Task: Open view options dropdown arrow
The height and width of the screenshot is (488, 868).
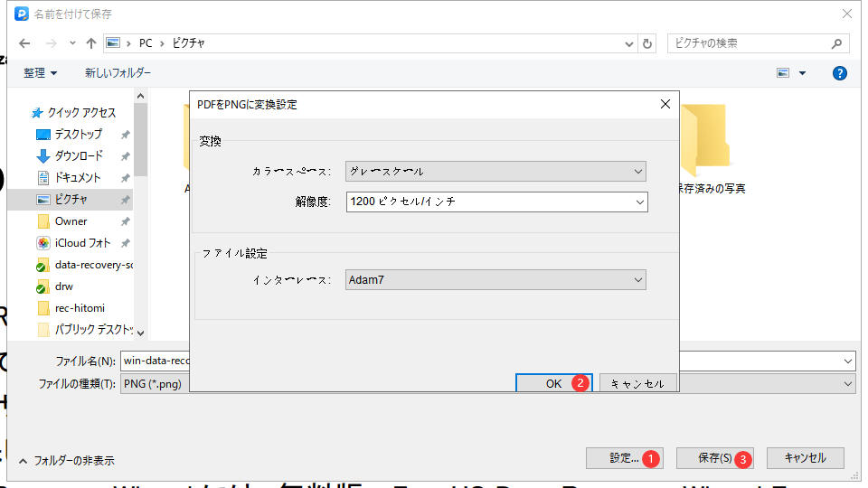Action: (802, 73)
